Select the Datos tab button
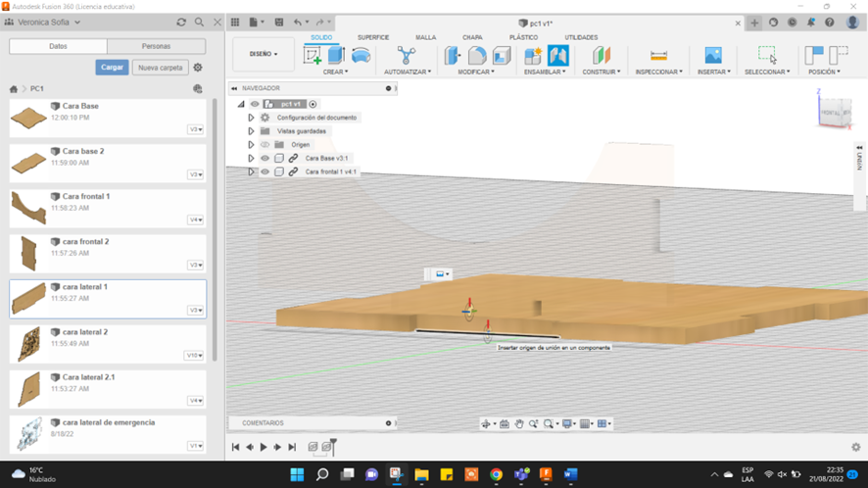Viewport: 868px width, 488px height. tap(58, 46)
